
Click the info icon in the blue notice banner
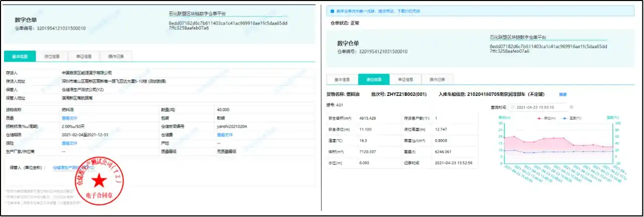click(x=332, y=11)
